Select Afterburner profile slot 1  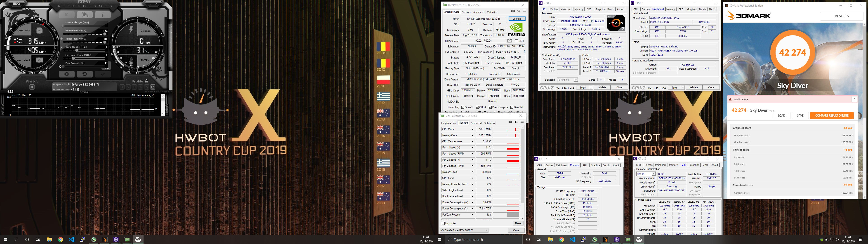coord(122,87)
